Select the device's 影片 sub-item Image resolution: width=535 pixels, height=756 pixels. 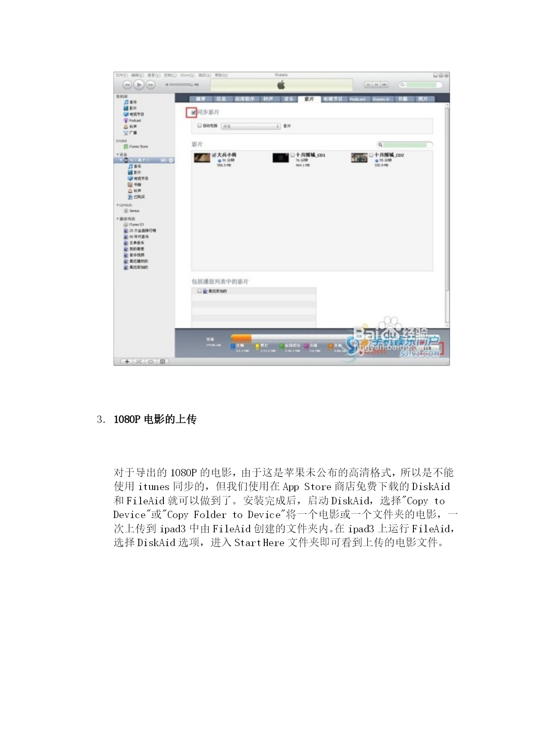[x=135, y=172]
